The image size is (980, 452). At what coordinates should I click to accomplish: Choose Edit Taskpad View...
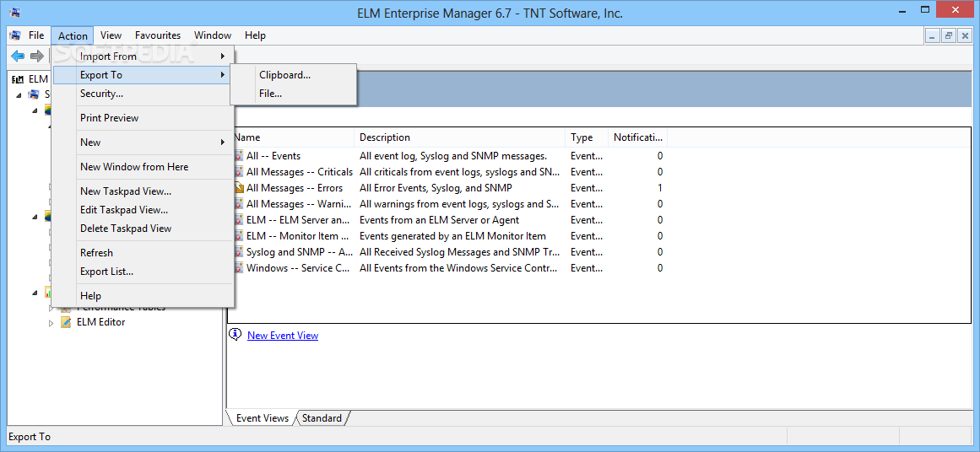click(143, 210)
